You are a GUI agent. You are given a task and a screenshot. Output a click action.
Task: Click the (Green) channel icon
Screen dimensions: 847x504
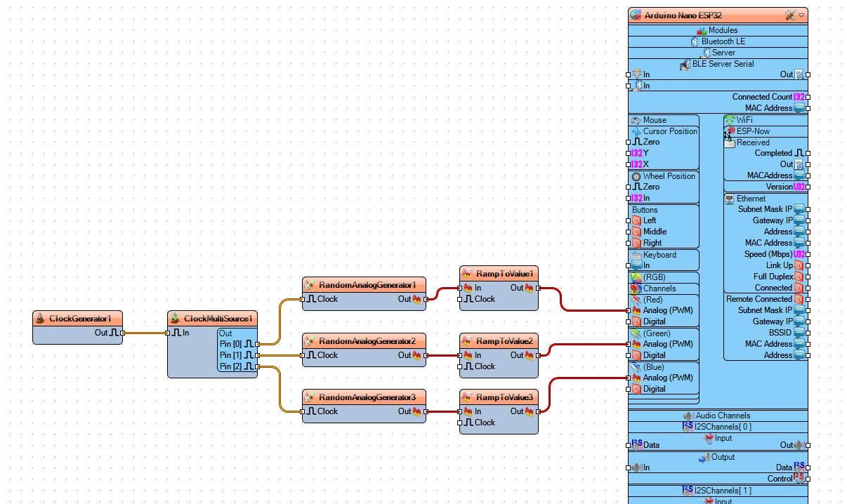click(636, 333)
